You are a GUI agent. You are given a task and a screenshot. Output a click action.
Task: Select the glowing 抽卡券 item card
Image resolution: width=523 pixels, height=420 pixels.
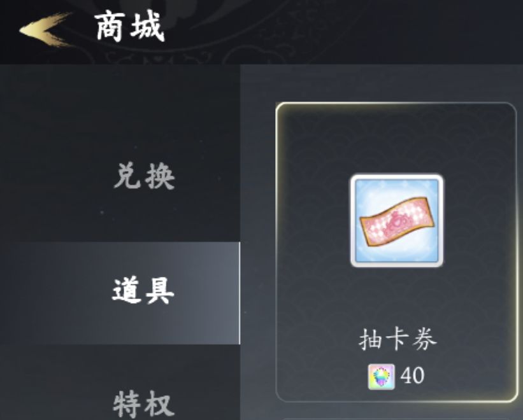coord(396,253)
